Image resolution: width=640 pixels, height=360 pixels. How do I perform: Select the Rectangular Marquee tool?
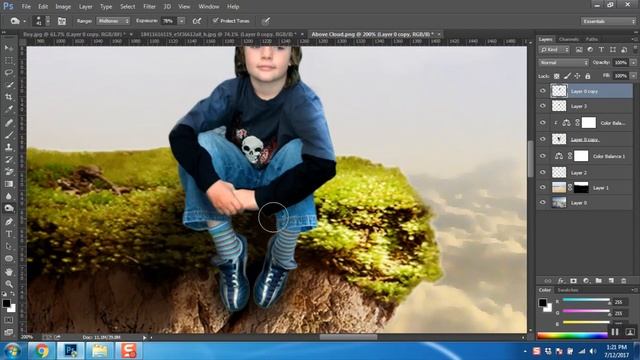point(9,60)
